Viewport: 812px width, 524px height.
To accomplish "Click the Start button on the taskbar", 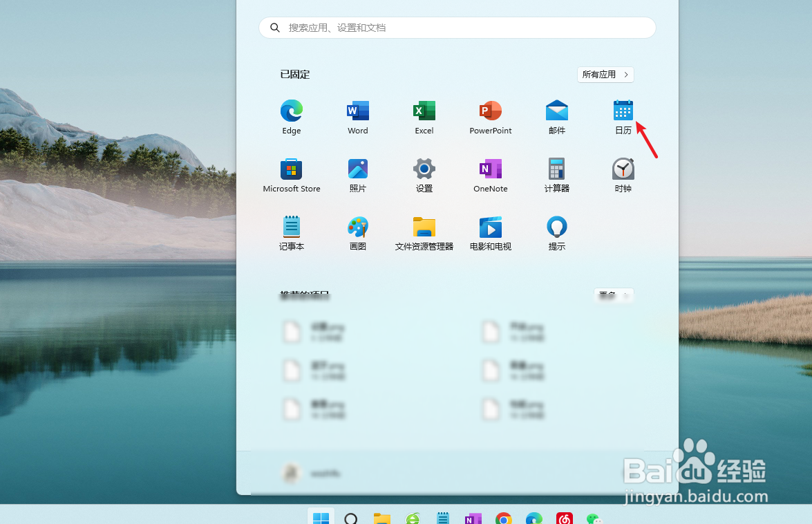I will pos(321,518).
